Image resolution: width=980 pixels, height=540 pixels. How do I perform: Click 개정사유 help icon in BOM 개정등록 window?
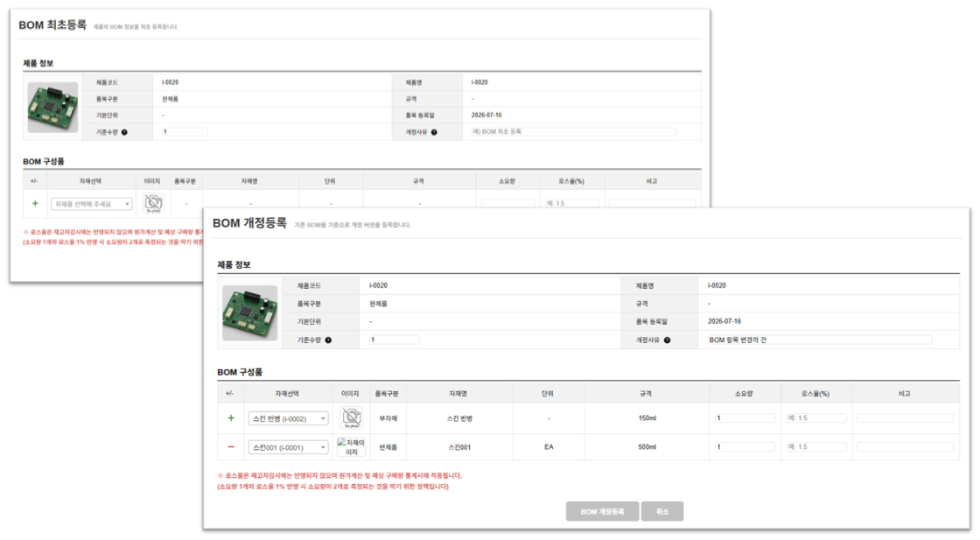(x=667, y=340)
